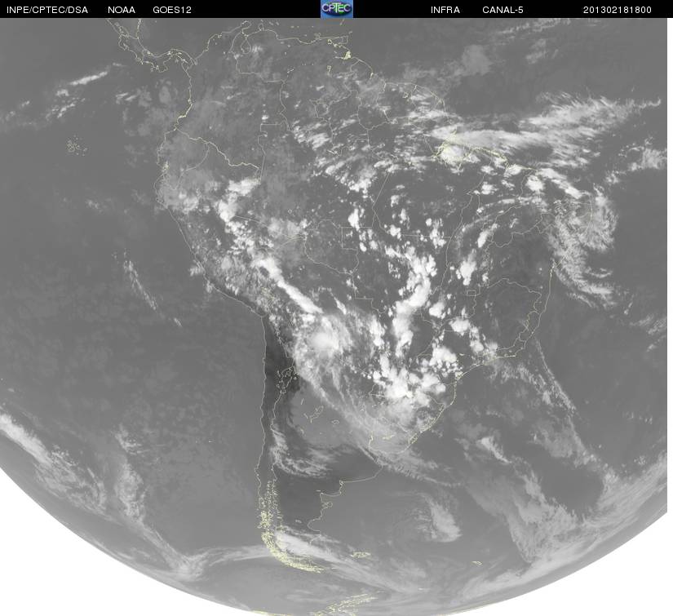
Task: Click the INFRA channel type label
Action: coord(445,10)
